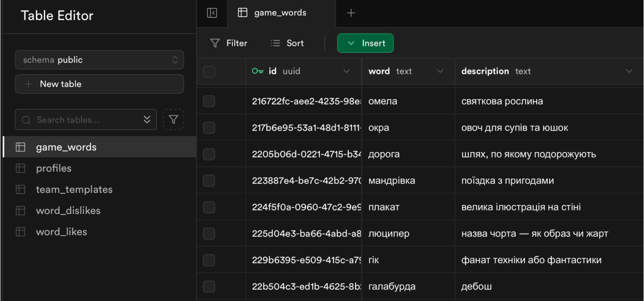This screenshot has width=644, height=301.
Task: Open the profiles table in sidebar
Action: pos(53,168)
